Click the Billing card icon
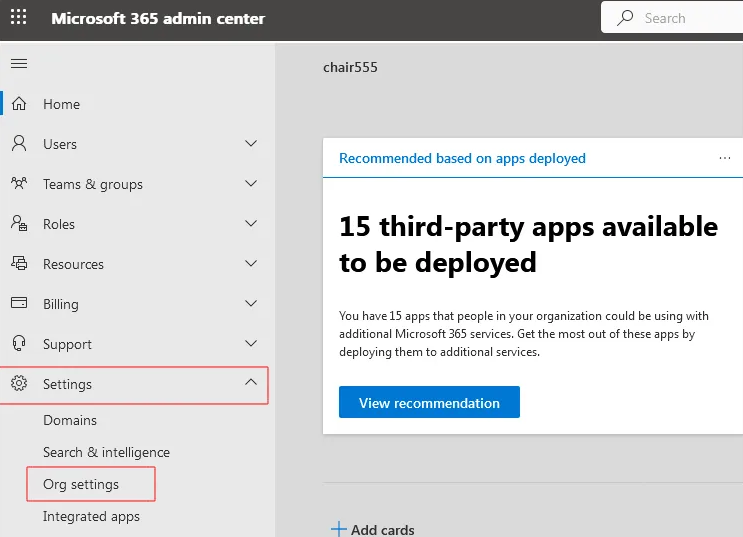 19,304
